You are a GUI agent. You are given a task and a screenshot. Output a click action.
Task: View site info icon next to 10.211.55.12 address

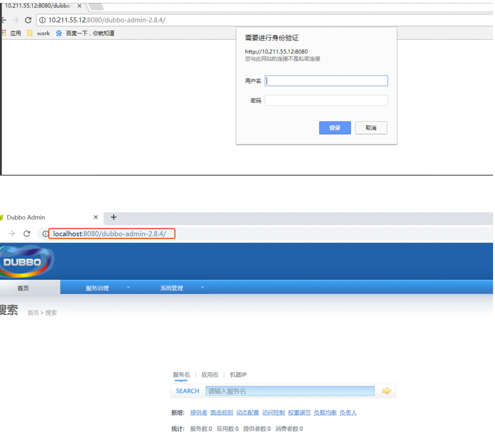[x=42, y=20]
